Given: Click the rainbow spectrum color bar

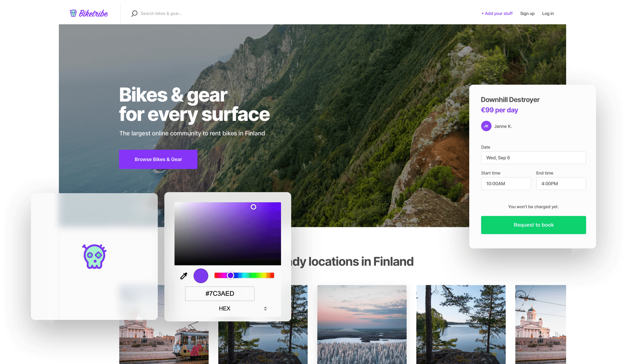Looking at the screenshot, I should click(244, 275).
